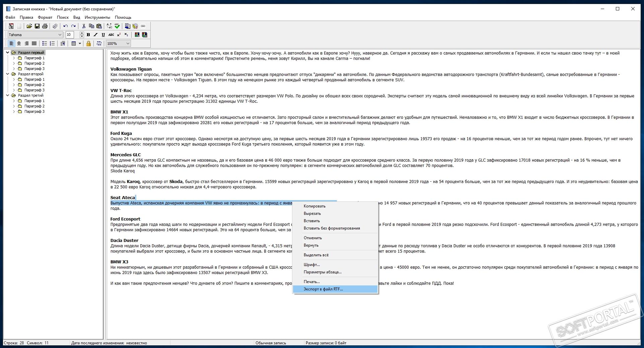The image size is (644, 348).
Task: Insert a numbered list
Action: pyautogui.click(x=52, y=43)
